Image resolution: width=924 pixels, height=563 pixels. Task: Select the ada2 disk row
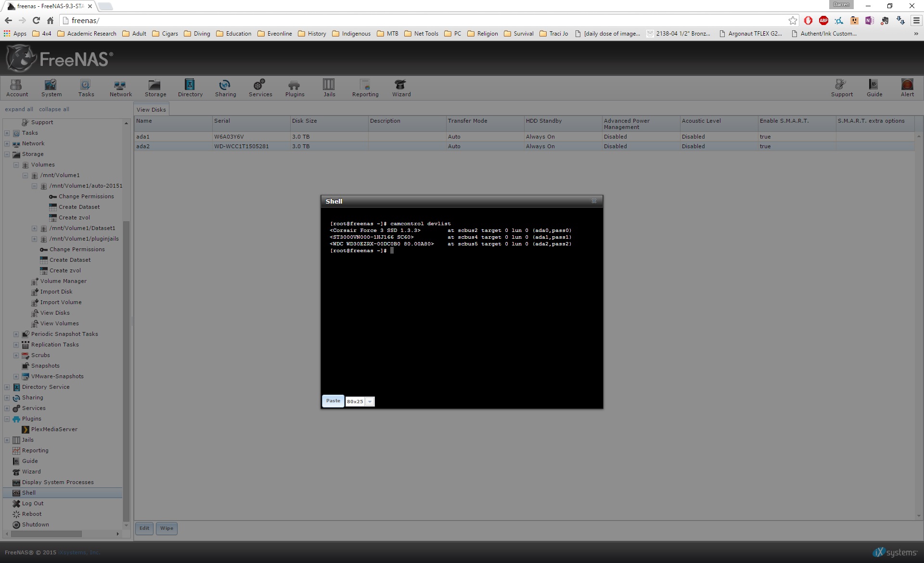(524, 146)
